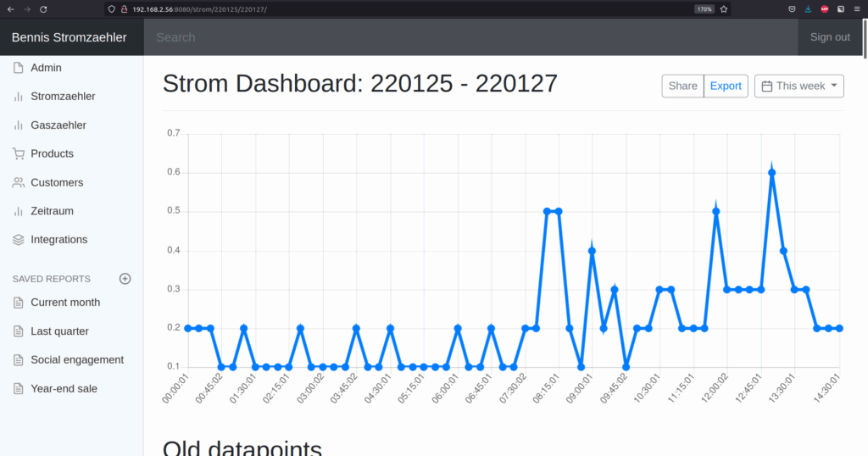The image size is (868, 456).
Task: Click the Share button
Action: [x=682, y=86]
